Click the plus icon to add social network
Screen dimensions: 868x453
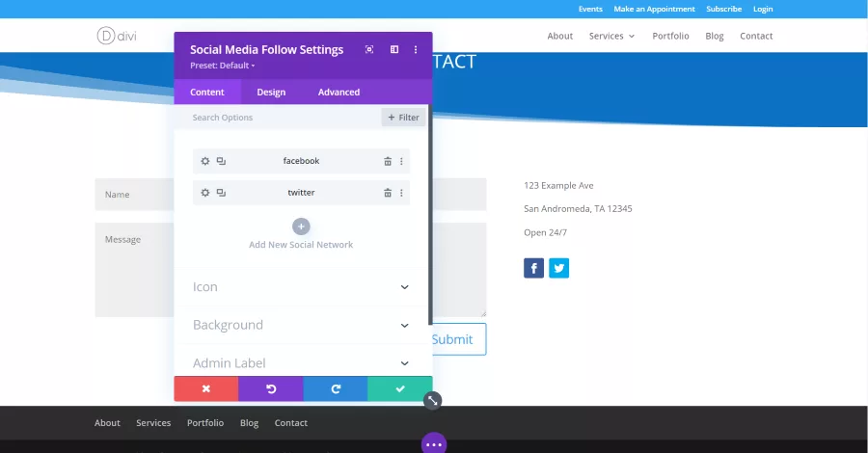pyautogui.click(x=301, y=226)
